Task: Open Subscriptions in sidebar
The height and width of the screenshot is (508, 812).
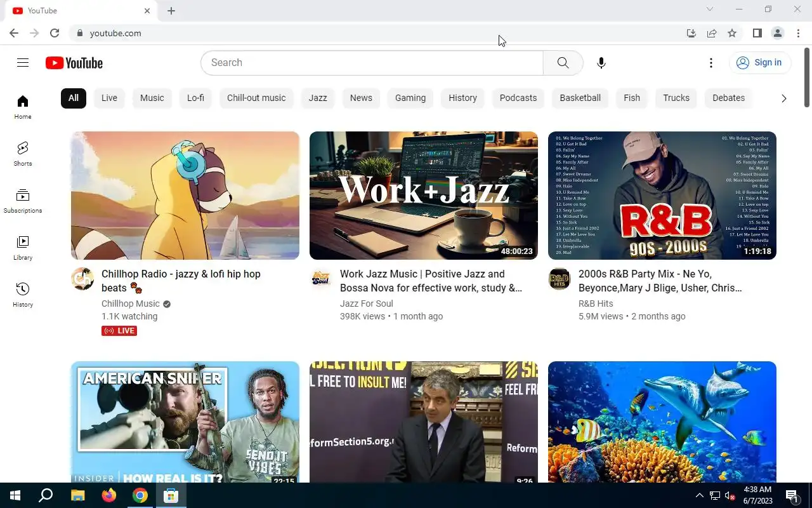Action: coord(23,201)
